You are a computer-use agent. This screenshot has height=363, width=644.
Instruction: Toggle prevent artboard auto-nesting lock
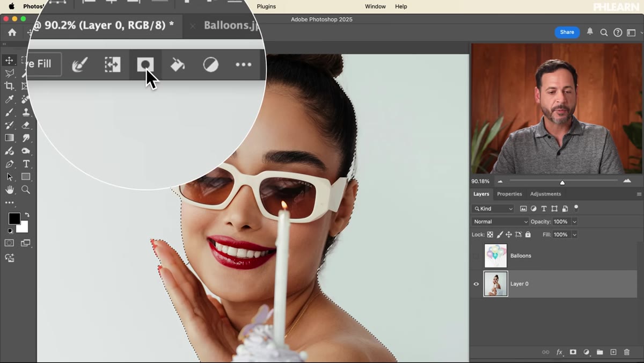(x=518, y=235)
